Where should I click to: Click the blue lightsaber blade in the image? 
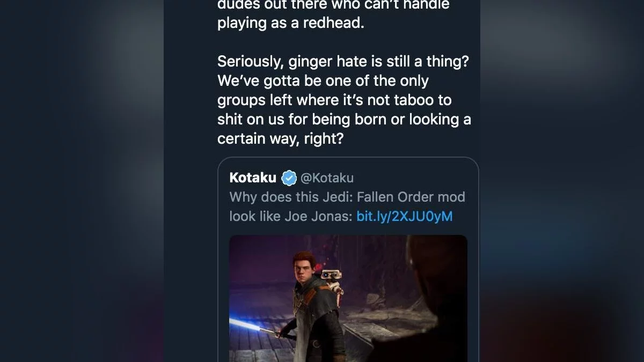(251, 325)
